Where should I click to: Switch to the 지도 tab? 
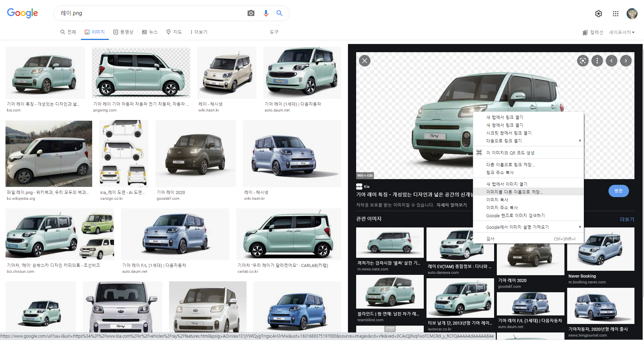[x=174, y=32]
